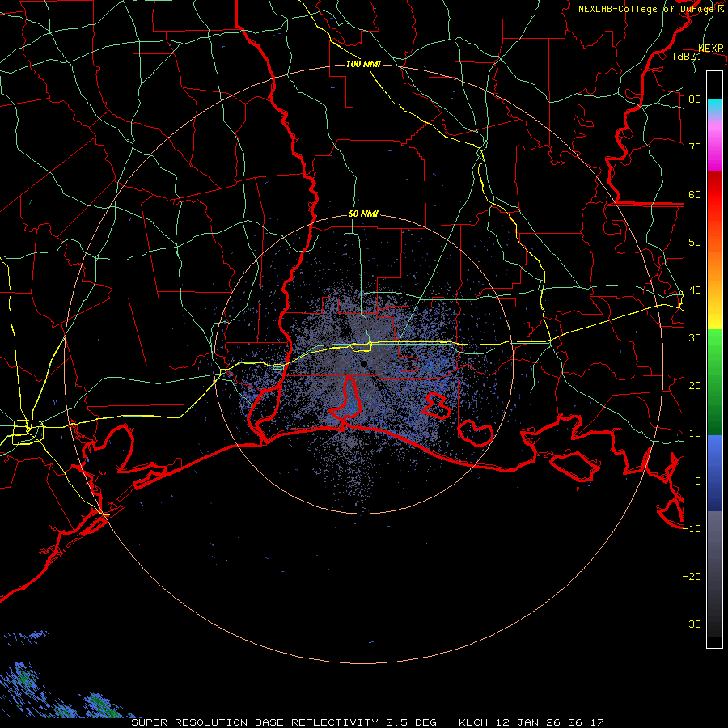Click the 80 value on the dBZ scale
Image resolution: width=728 pixels, height=728 pixels.
[x=695, y=99]
